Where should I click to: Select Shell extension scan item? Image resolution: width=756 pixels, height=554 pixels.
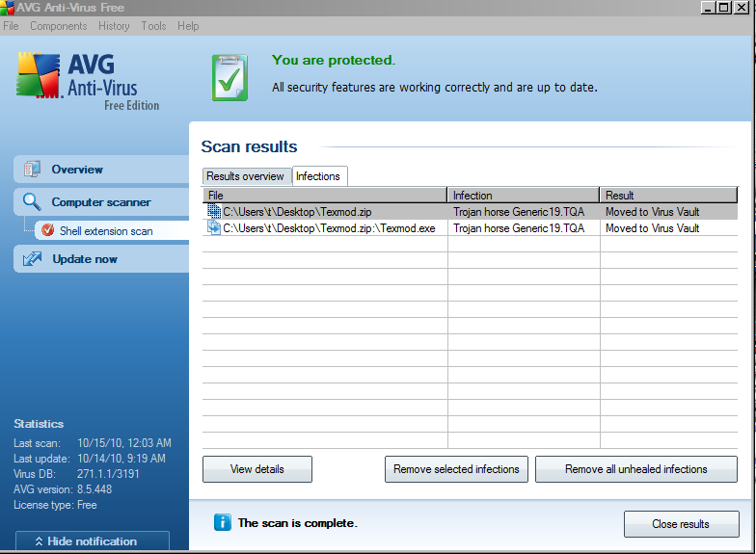(x=112, y=231)
